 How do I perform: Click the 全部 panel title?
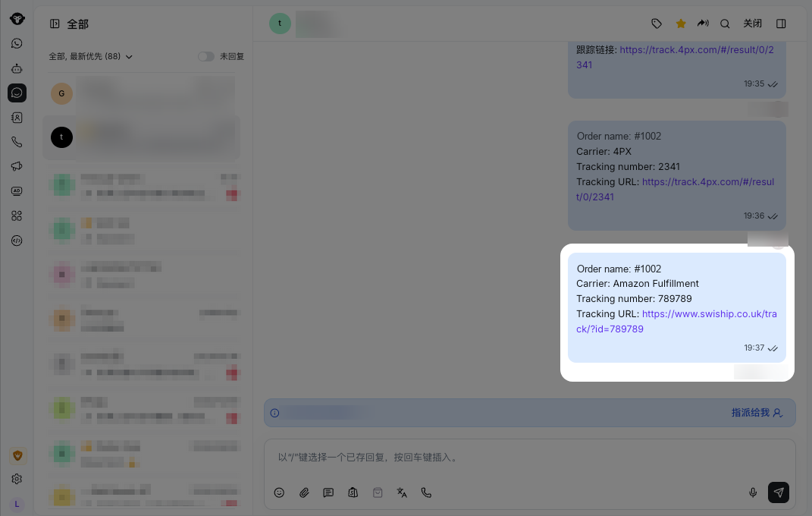77,24
